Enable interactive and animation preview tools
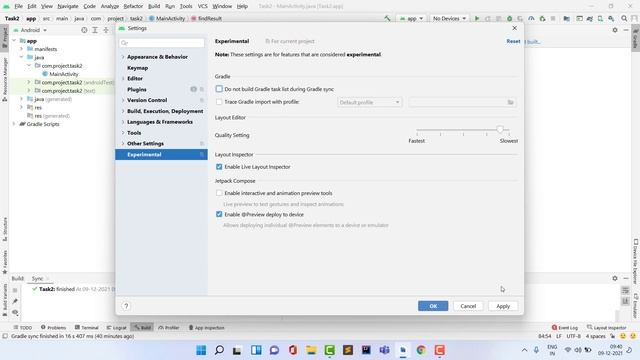The width and height of the screenshot is (640, 360). pyautogui.click(x=219, y=193)
